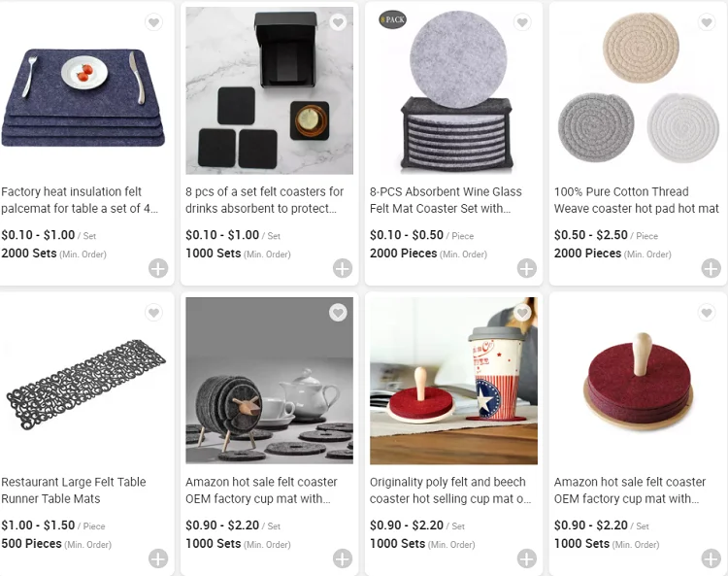Click heart on Restaurant Large Felt Table Runner
This screenshot has height=576, width=728.
coord(153,313)
